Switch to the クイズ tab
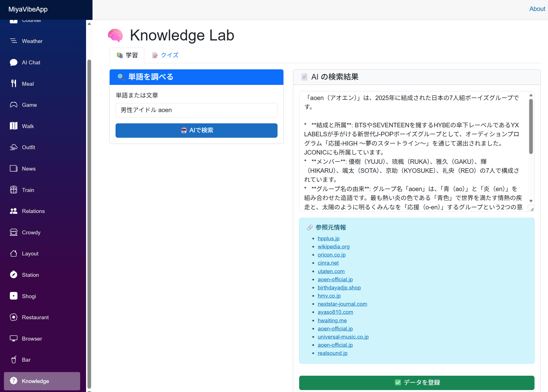The width and height of the screenshot is (548, 392). [x=165, y=55]
